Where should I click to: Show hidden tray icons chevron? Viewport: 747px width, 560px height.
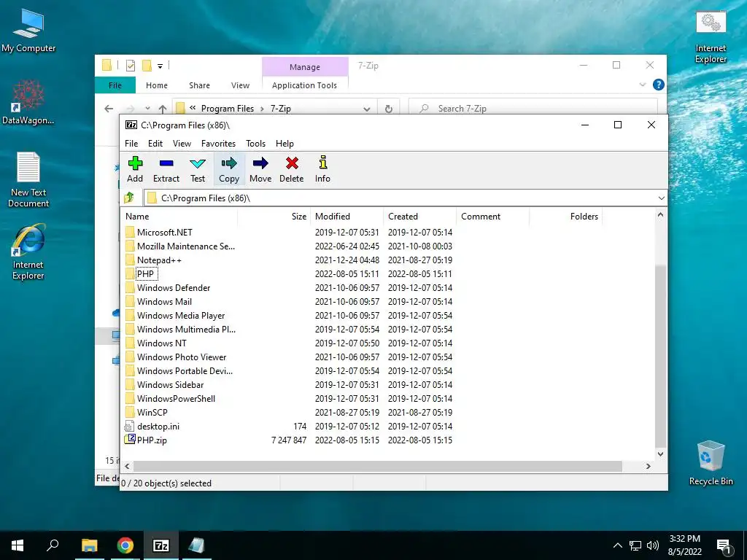tap(617, 545)
